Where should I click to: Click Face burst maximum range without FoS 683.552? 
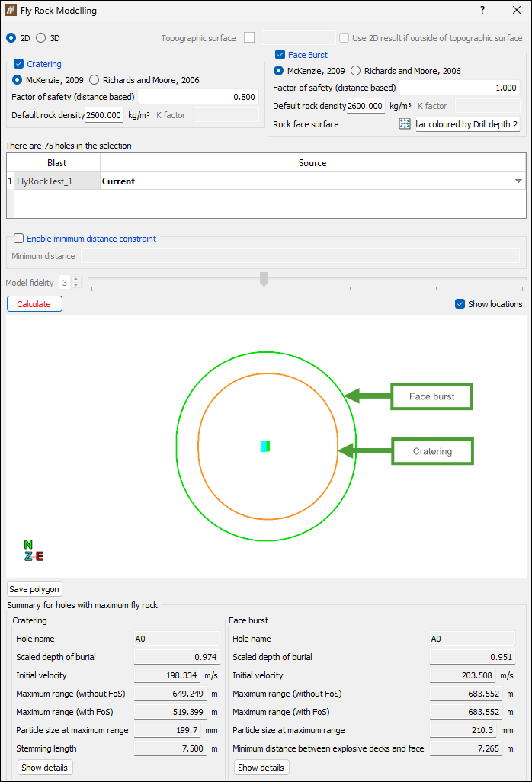[466, 694]
